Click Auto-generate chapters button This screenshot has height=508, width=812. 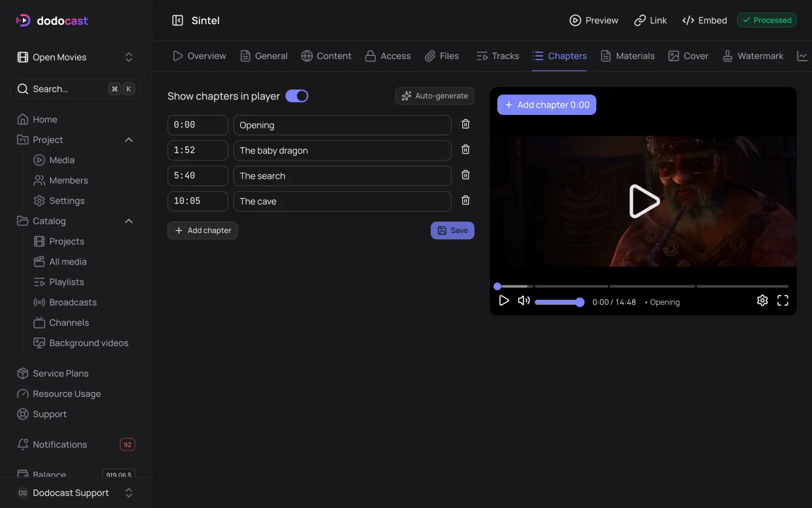click(435, 96)
